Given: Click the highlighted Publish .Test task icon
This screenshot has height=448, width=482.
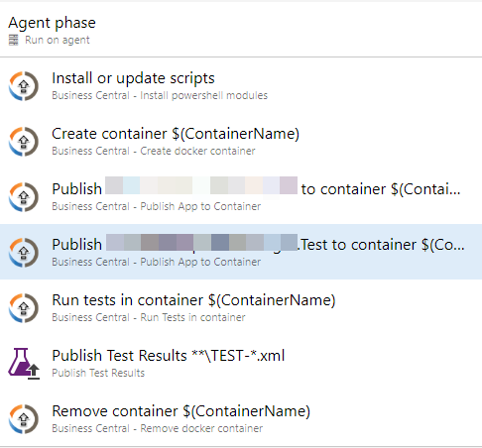Looking at the screenshot, I should click(24, 253).
